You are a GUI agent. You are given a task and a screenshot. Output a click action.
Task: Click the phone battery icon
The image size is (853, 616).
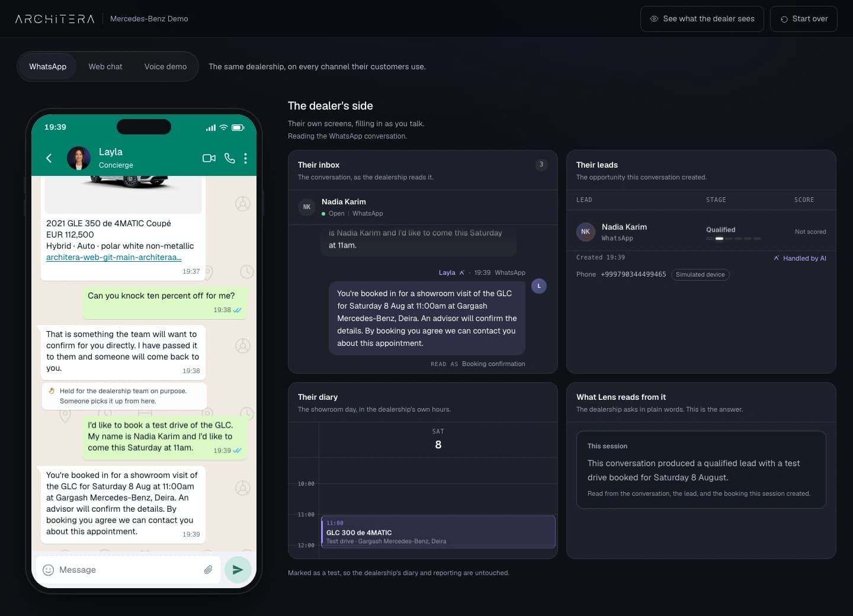coord(238,127)
